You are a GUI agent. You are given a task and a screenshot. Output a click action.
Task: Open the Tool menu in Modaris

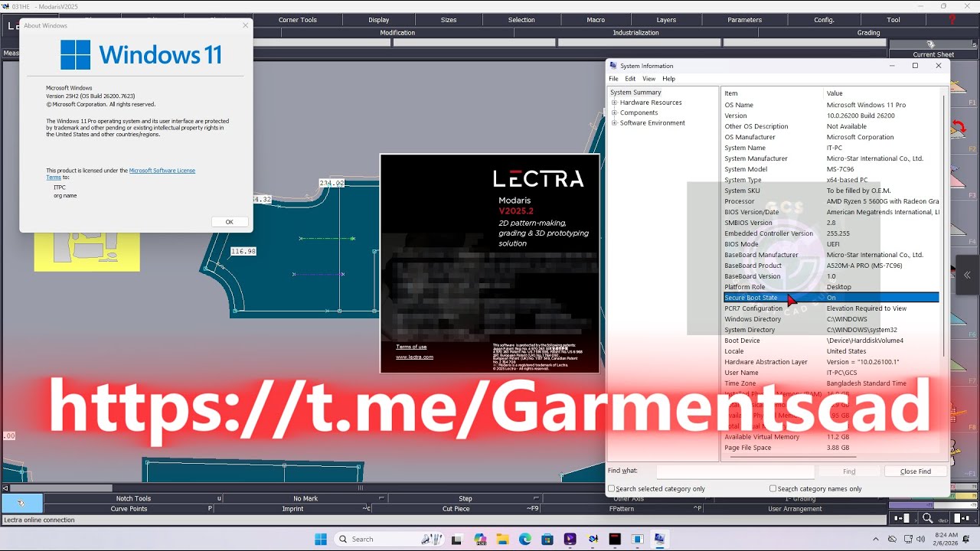[893, 20]
